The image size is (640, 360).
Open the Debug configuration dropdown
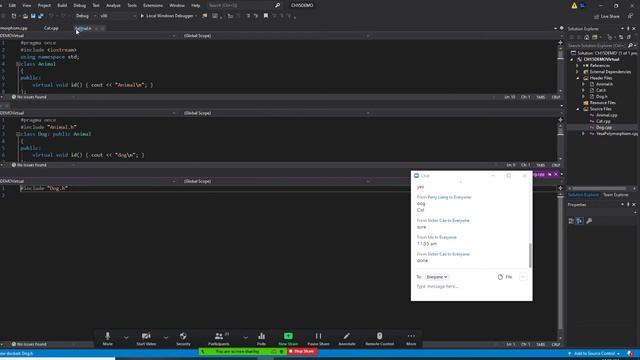pos(86,16)
